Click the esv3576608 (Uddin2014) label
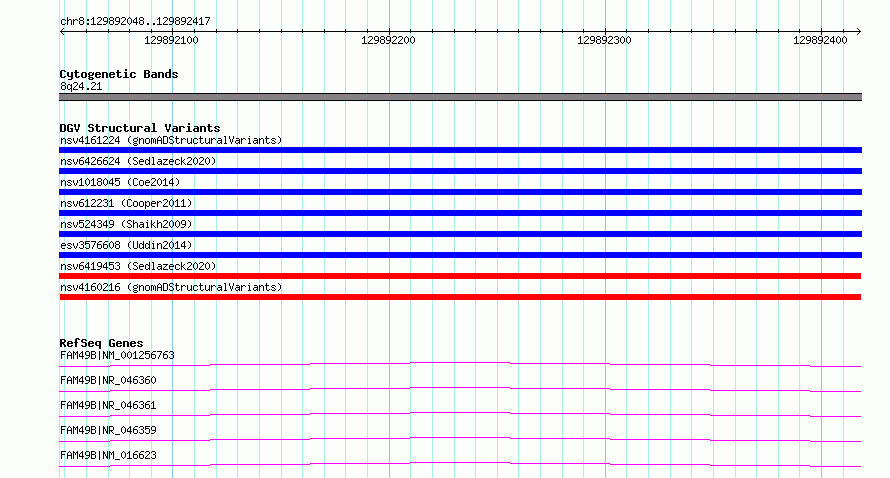Viewport: 890px width, 478px height. point(126,245)
